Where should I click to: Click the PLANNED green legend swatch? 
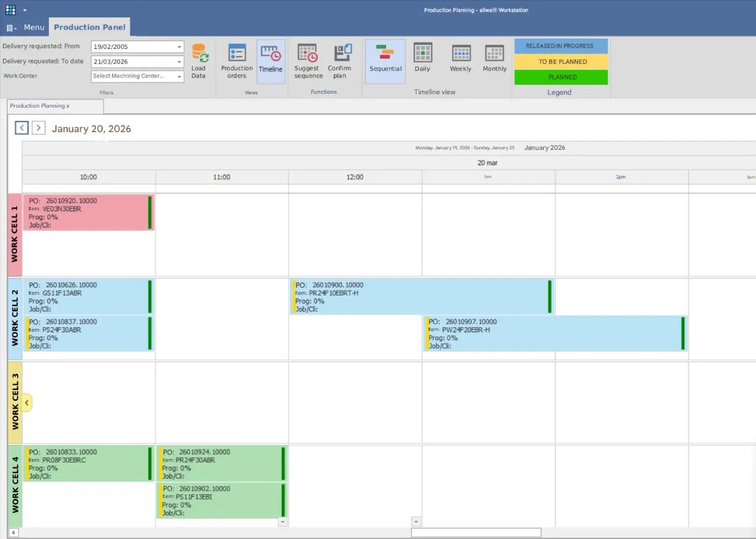[x=561, y=76]
